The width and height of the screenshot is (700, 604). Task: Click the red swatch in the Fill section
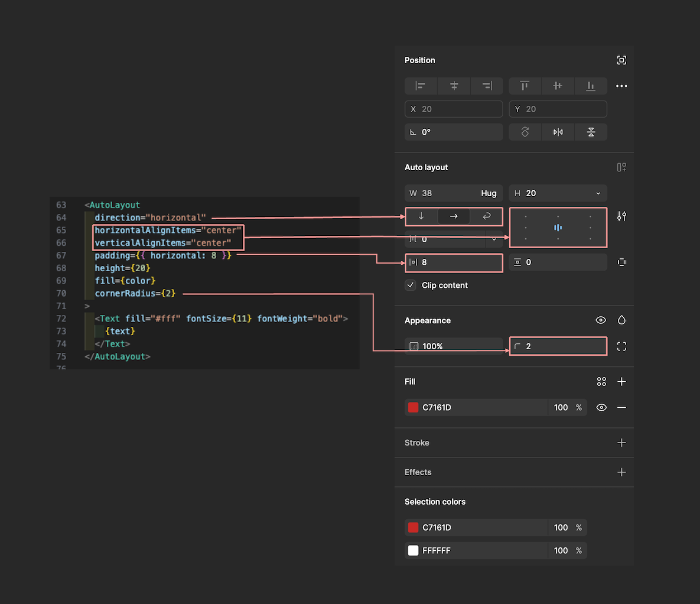[x=414, y=407]
